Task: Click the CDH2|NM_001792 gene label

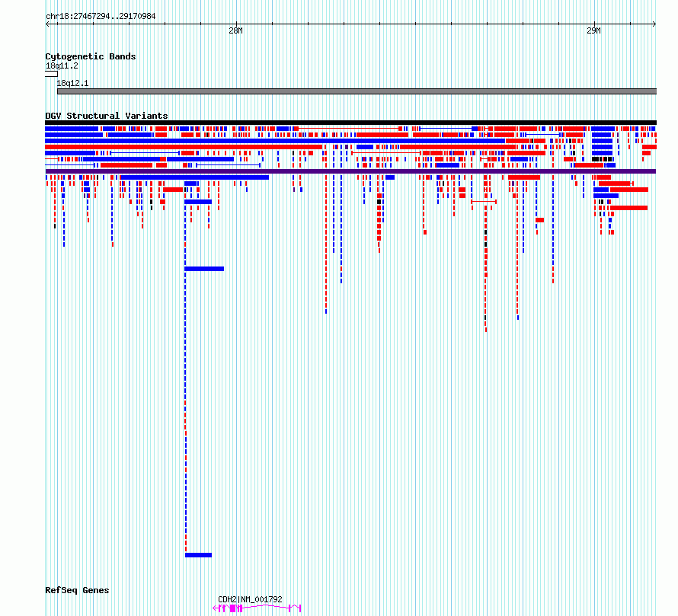Action: pyautogui.click(x=250, y=599)
